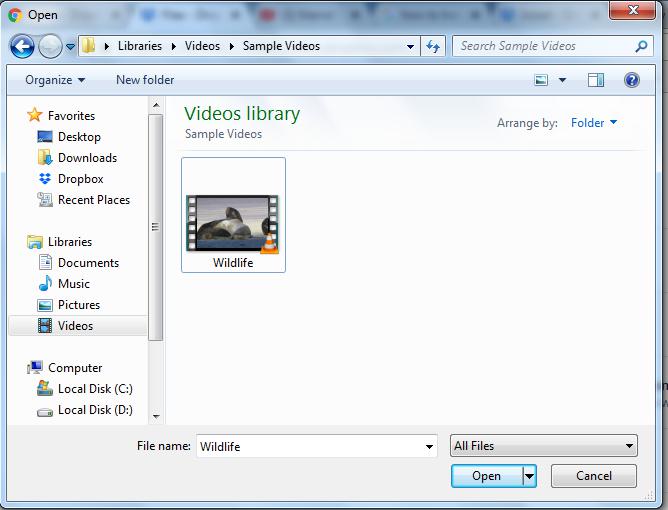Select Libraries in the address breadcrumb
The height and width of the screenshot is (510, 668).
tap(140, 46)
